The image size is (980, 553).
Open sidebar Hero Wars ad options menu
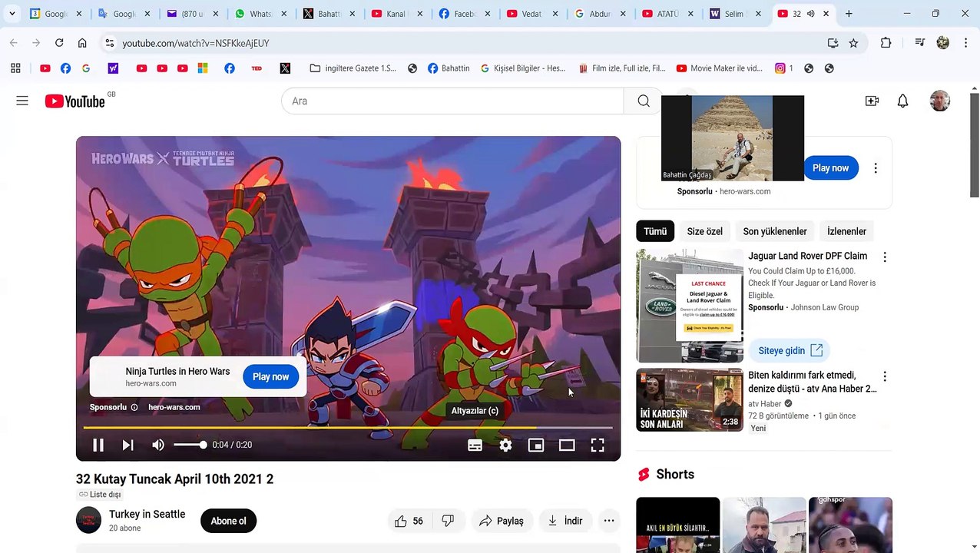(x=876, y=167)
